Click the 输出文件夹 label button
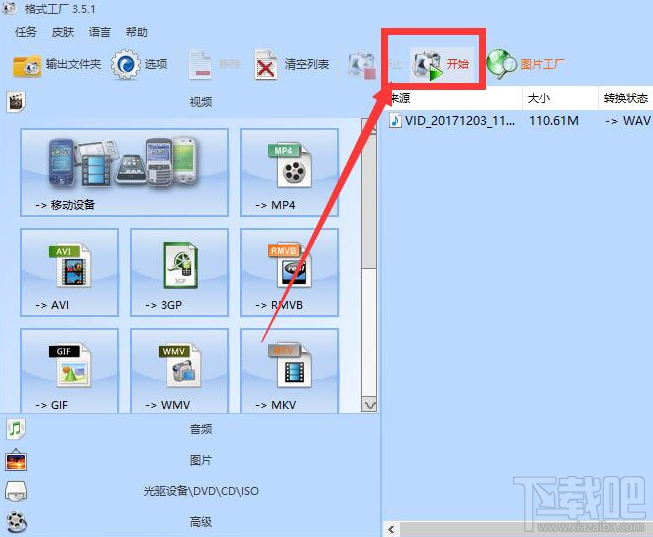The image size is (653, 537). 73,64
